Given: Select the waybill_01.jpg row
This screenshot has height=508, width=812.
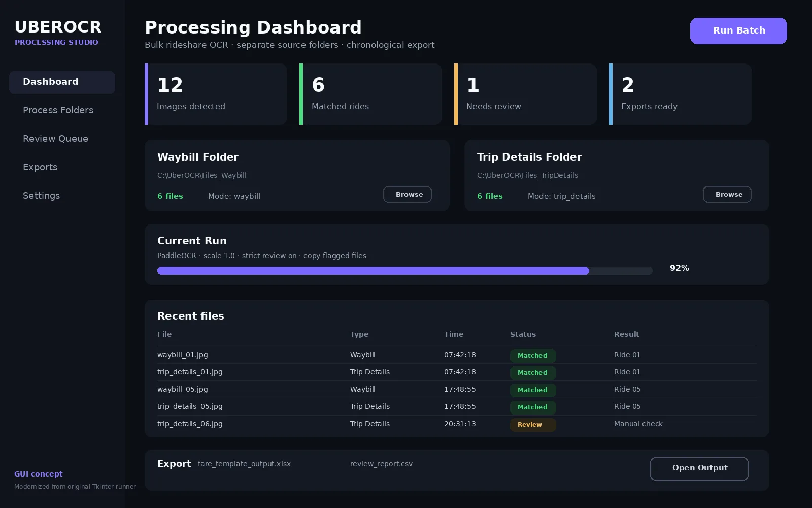Looking at the screenshot, I should [457, 355].
